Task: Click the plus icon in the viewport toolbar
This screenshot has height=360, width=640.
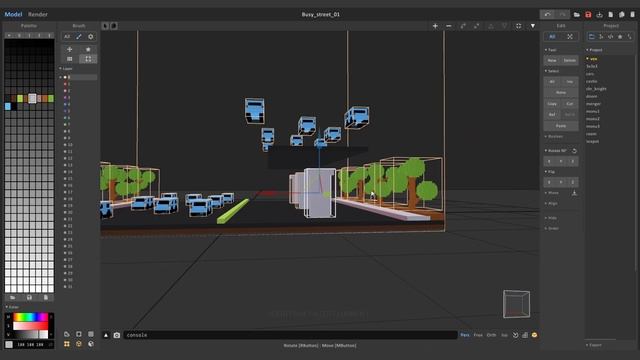Action: pyautogui.click(x=435, y=26)
